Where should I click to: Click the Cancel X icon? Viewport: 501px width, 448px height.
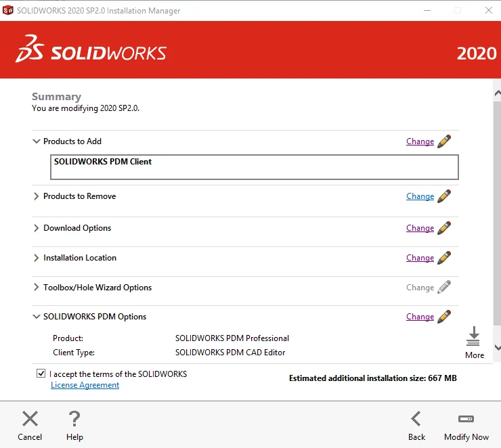(x=30, y=419)
